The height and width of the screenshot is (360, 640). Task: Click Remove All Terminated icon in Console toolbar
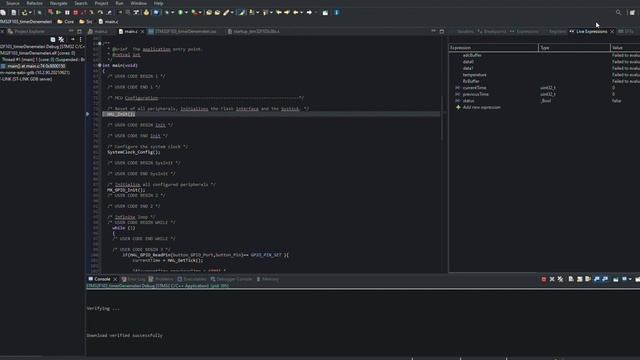[560, 279]
